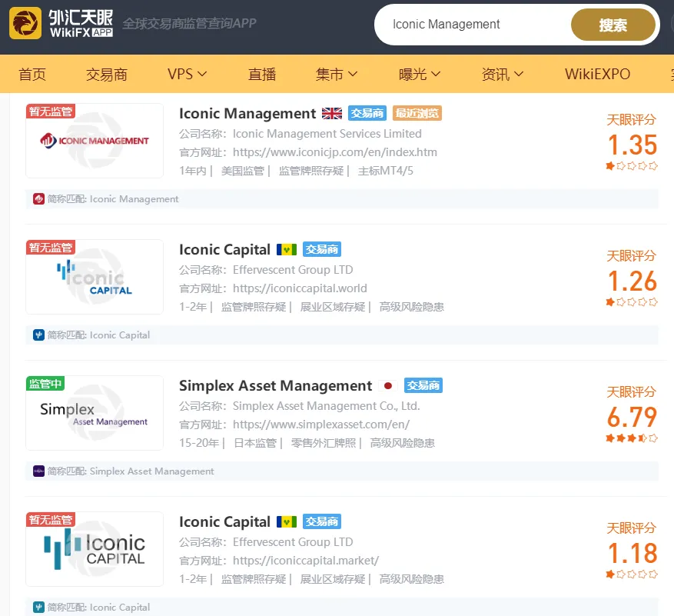Open https://www.simplexasset.com/en/ link

[321, 425]
